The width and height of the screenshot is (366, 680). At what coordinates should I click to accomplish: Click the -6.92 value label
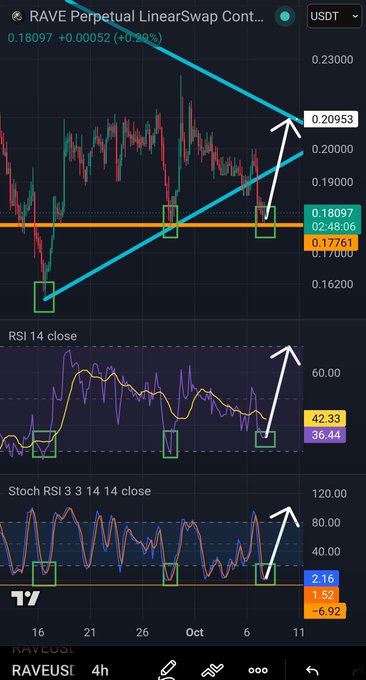pyautogui.click(x=325, y=611)
